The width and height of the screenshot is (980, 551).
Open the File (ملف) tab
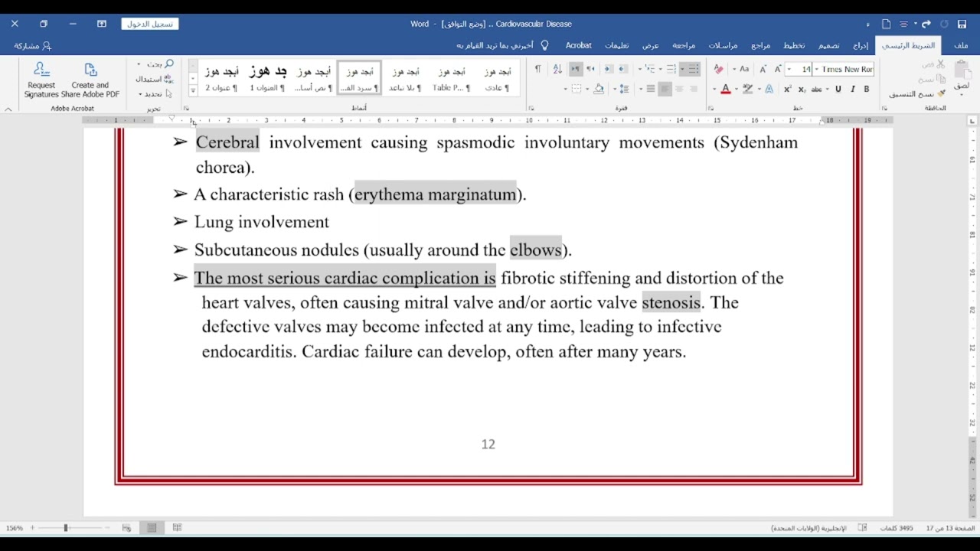tap(961, 46)
